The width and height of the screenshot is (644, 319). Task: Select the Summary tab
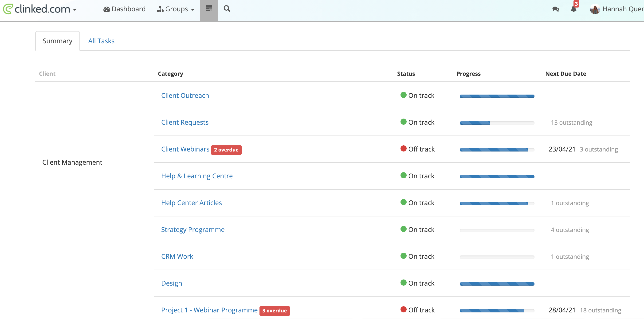point(58,41)
